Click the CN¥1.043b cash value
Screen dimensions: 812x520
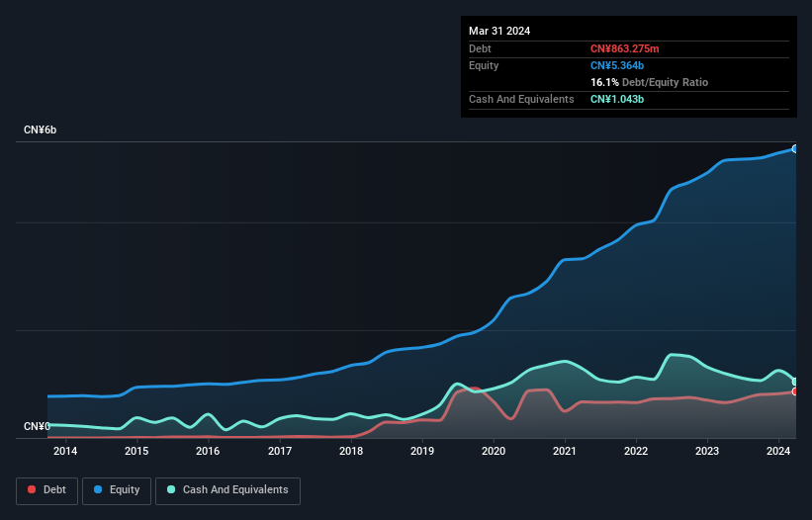(x=617, y=99)
